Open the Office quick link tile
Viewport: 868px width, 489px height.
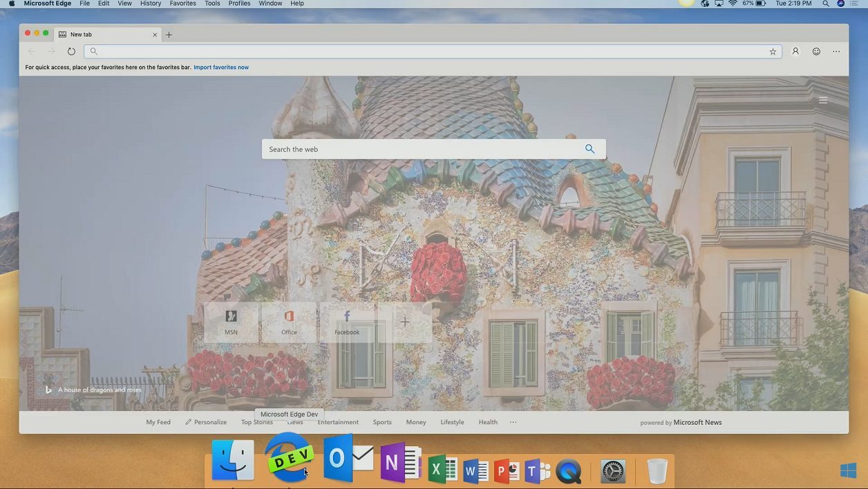(289, 322)
